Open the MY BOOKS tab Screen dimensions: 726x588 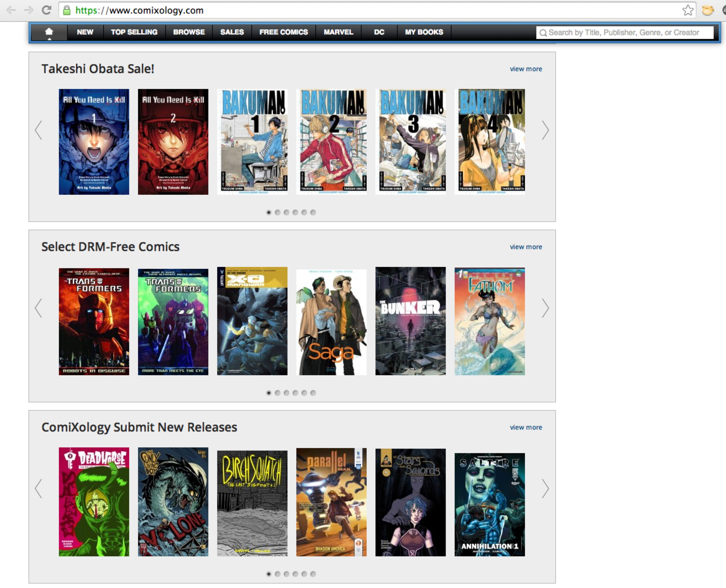pos(424,32)
